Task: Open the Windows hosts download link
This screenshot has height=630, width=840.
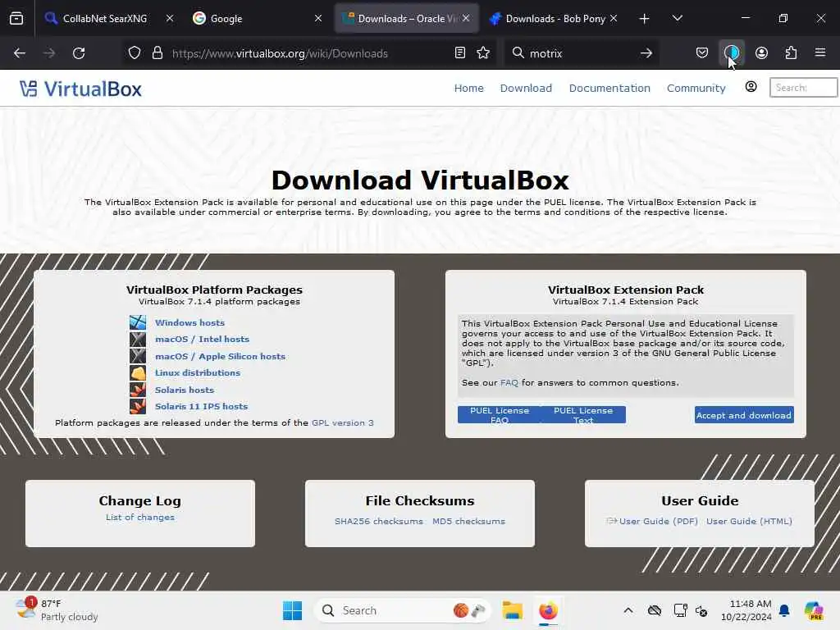Action: click(189, 322)
